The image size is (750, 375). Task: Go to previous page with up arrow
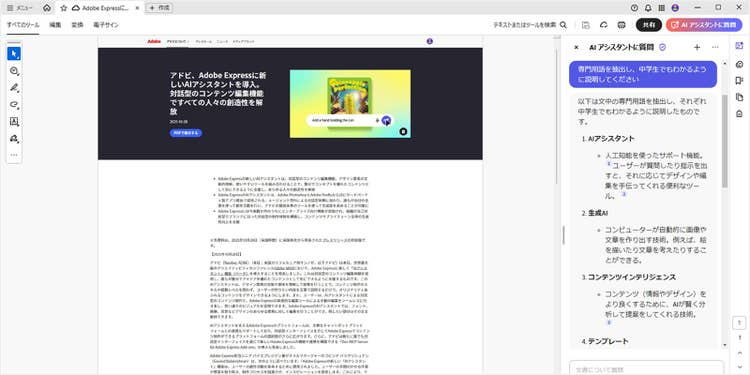click(739, 338)
